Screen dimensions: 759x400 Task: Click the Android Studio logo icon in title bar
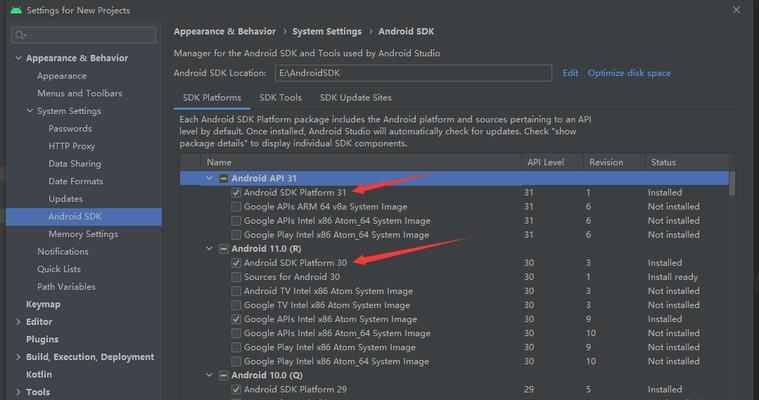[16, 10]
